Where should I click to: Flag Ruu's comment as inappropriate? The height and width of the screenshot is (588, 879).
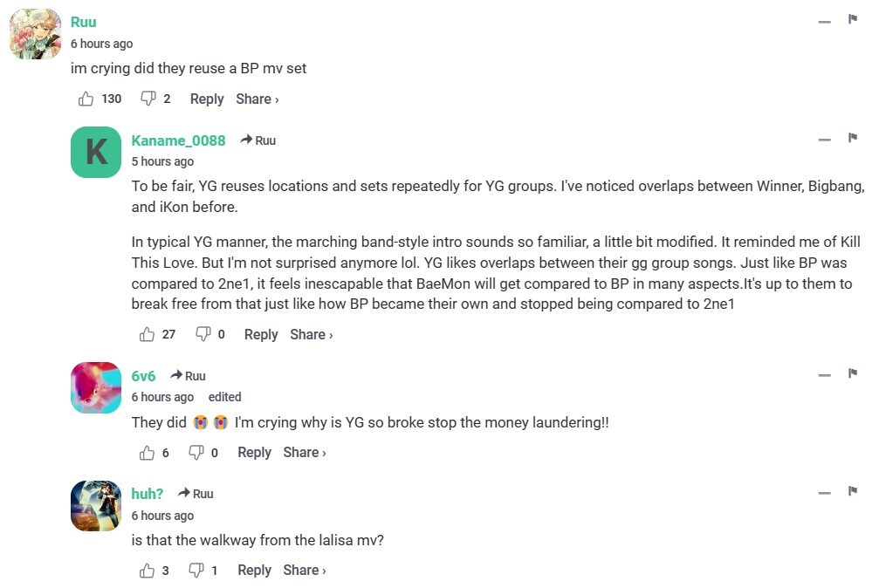[852, 20]
